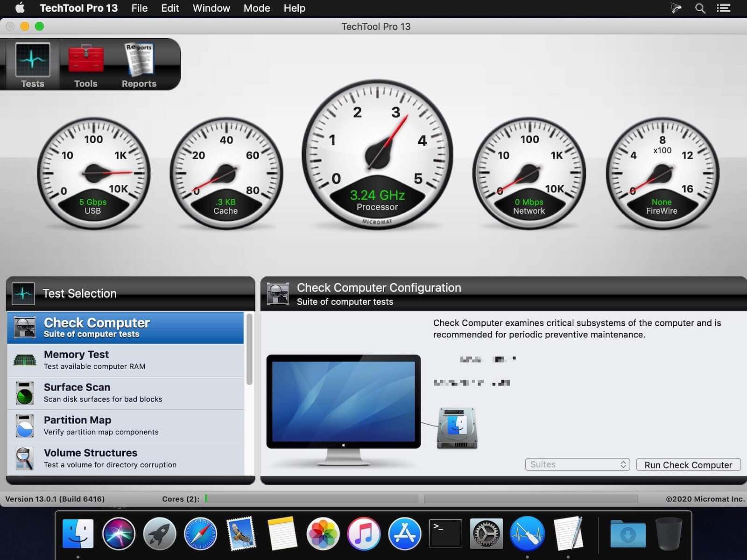Launch Siri from the Dock
This screenshot has width=747, height=560.
click(119, 533)
